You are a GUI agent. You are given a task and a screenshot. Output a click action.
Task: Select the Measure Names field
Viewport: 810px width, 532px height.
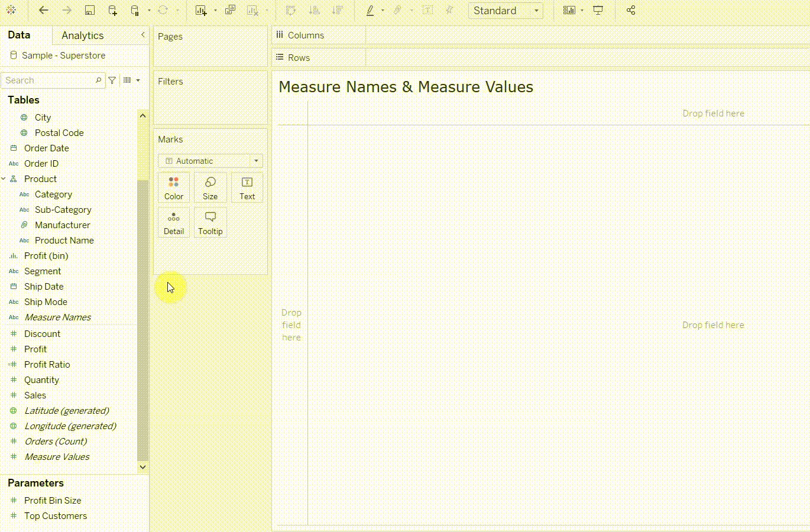57,317
